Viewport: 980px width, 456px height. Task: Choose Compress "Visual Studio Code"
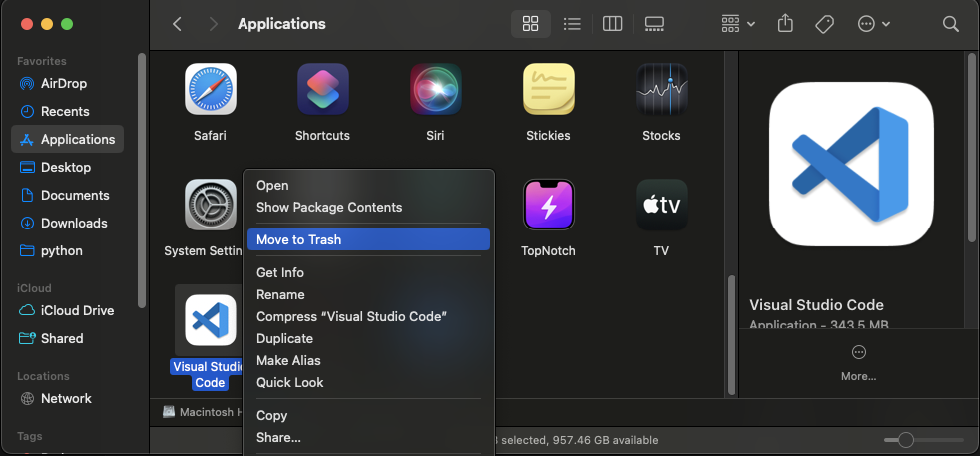pyautogui.click(x=369, y=316)
